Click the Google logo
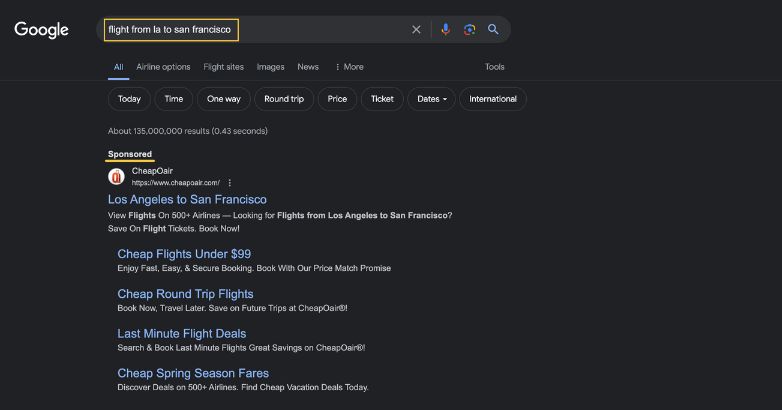Image resolution: width=782 pixels, height=410 pixels. point(41,30)
